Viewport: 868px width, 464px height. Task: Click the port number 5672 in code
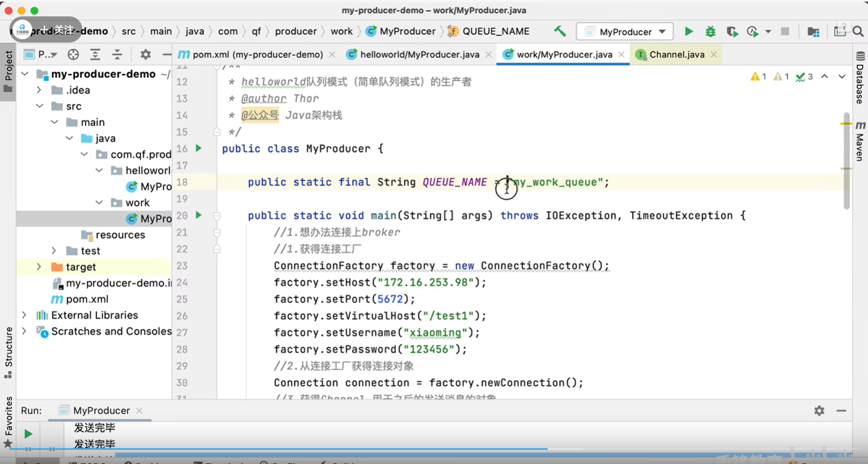390,299
